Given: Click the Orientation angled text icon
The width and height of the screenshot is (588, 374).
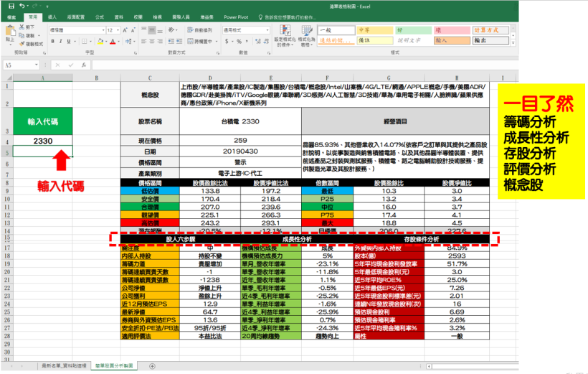Looking at the screenshot, I should [171, 29].
